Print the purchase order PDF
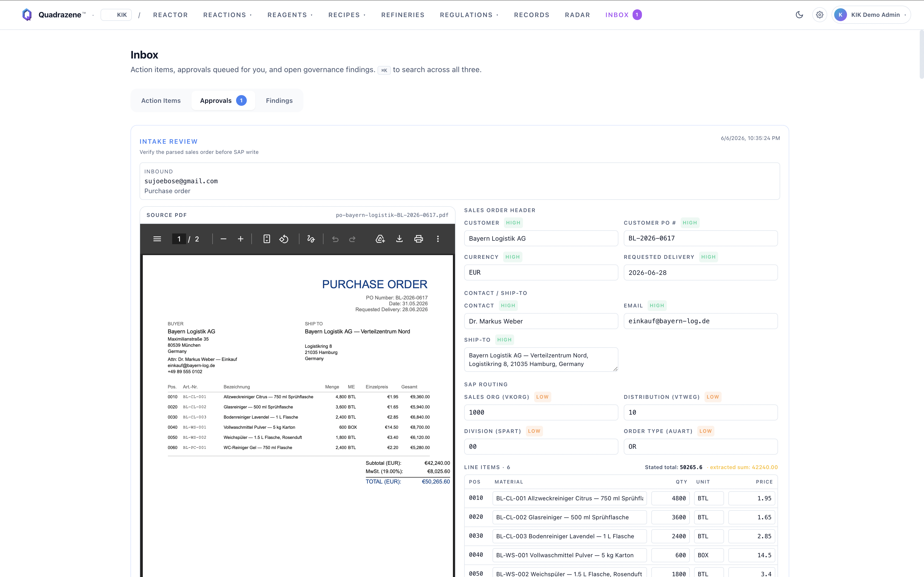This screenshot has width=924, height=577. [x=418, y=239]
